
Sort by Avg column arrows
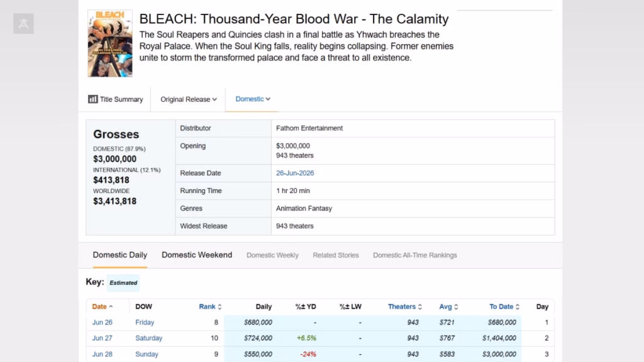pyautogui.click(x=456, y=307)
